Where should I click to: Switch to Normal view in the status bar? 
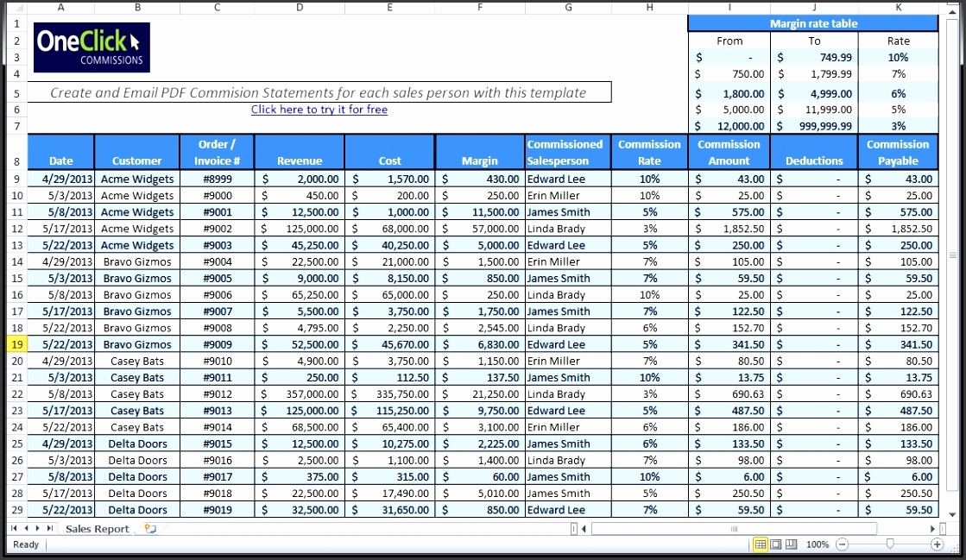click(x=761, y=544)
